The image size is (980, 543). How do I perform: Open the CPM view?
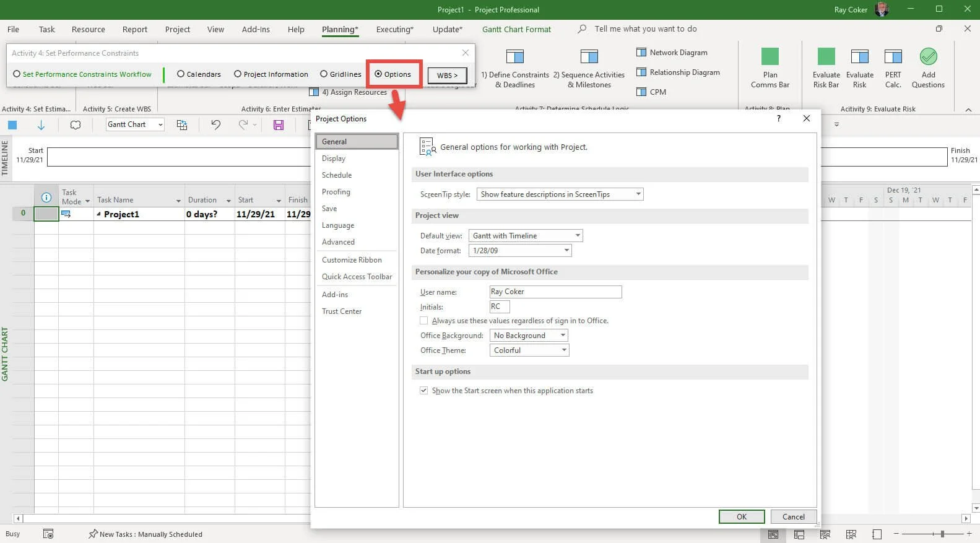[651, 92]
